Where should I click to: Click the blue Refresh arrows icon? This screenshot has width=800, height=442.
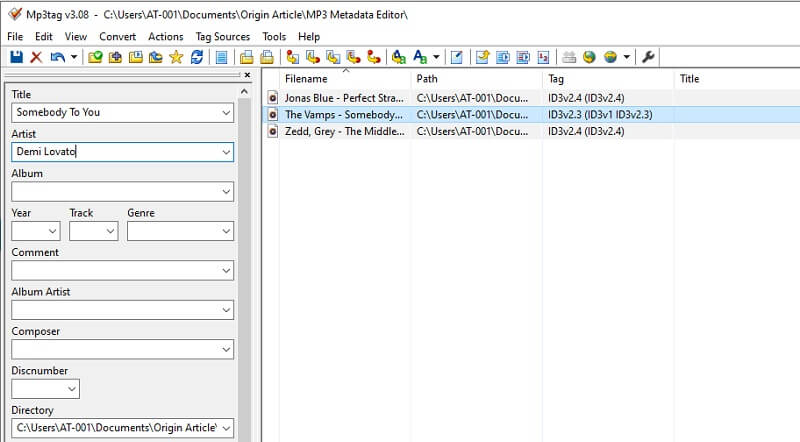(197, 57)
